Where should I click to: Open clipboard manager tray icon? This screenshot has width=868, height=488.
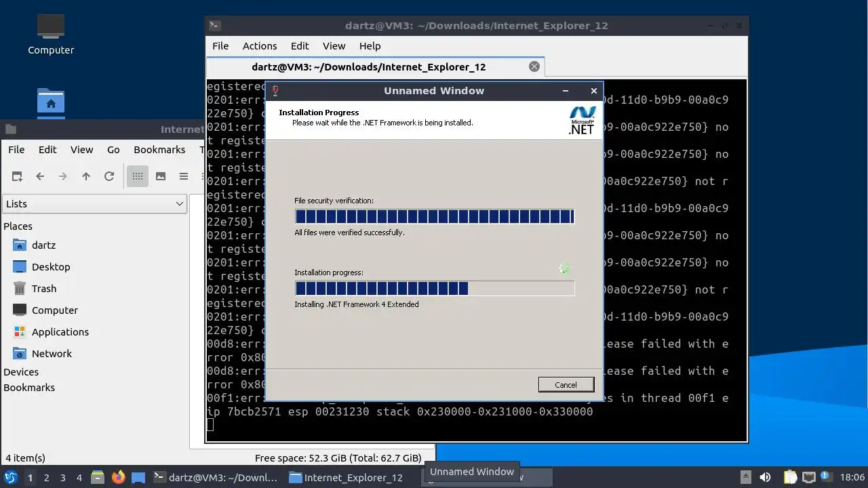click(790, 477)
